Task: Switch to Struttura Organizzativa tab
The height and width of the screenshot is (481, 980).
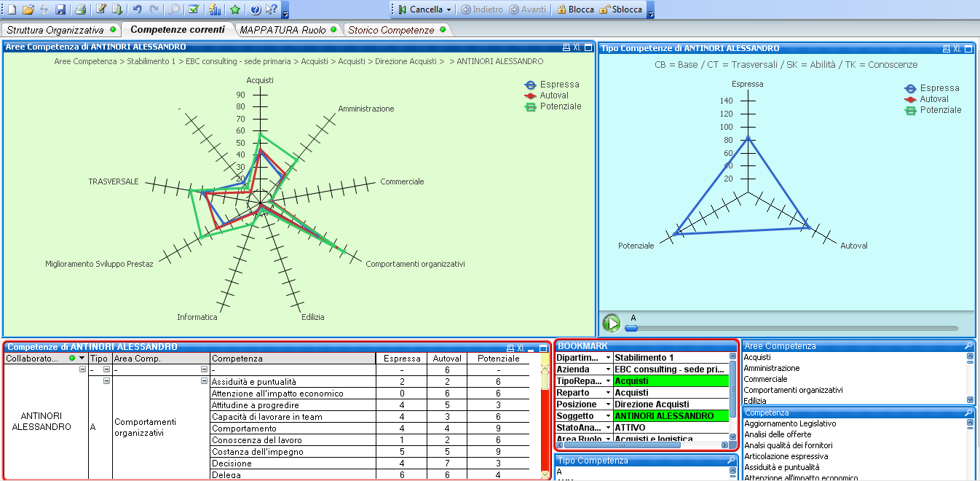Action: pos(60,30)
